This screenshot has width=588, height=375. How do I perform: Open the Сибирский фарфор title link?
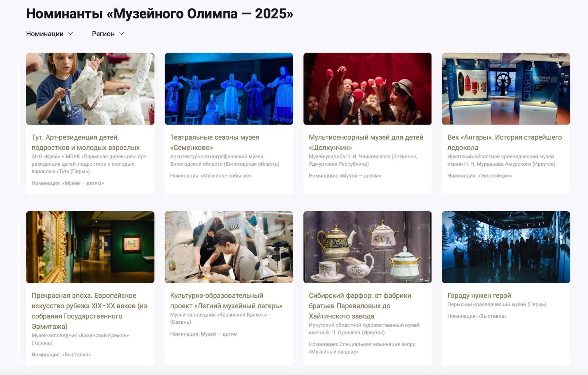click(x=360, y=306)
